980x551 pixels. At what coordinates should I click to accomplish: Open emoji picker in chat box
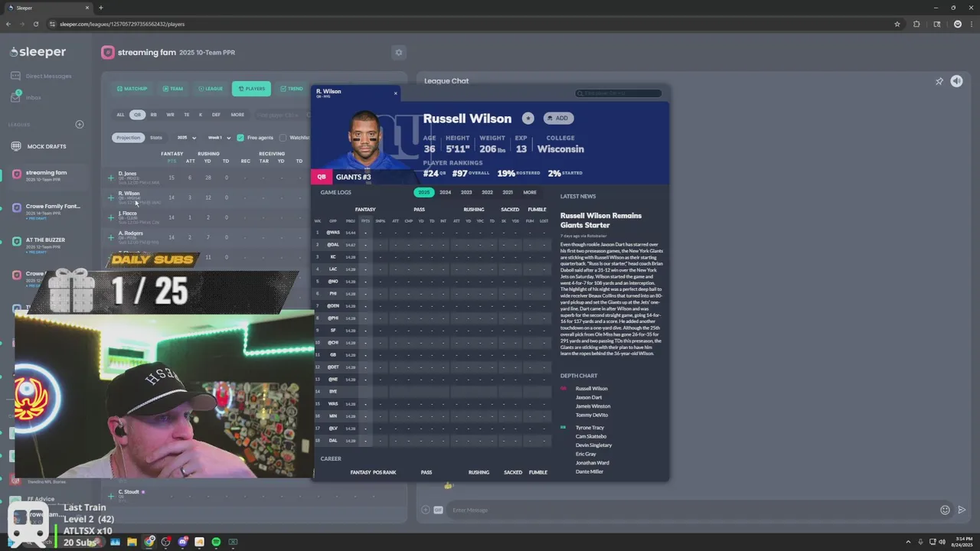pyautogui.click(x=945, y=510)
